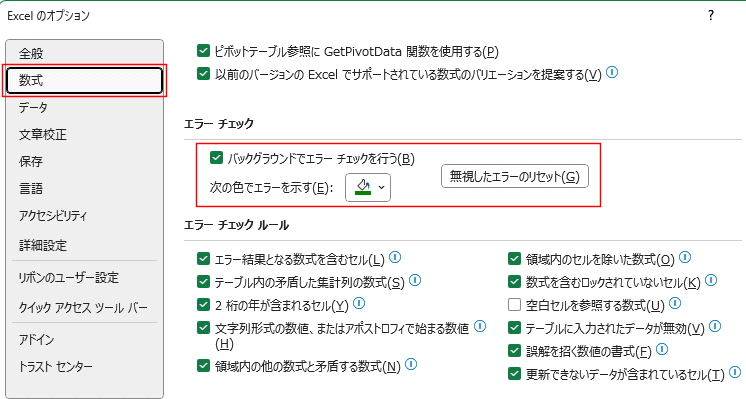Click info icon next to 領域内のセルを除いた数式

coord(685,257)
